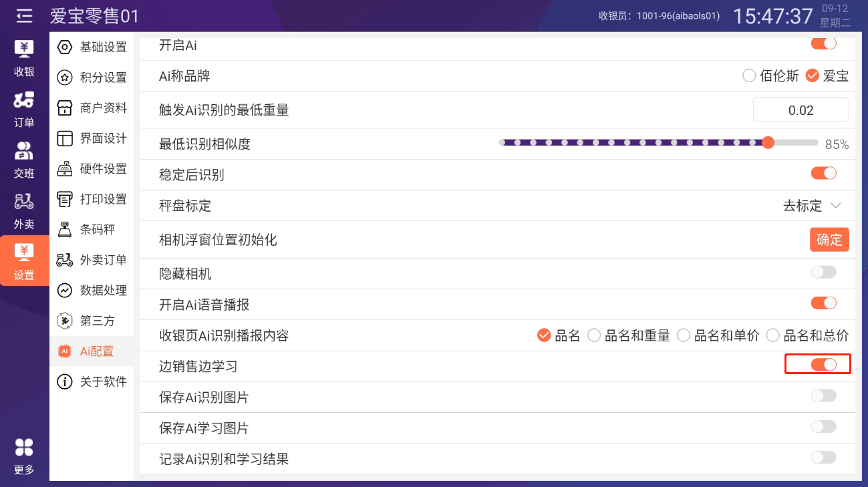Click the 第三方 puzzle icon
The image size is (868, 487).
click(x=65, y=321)
